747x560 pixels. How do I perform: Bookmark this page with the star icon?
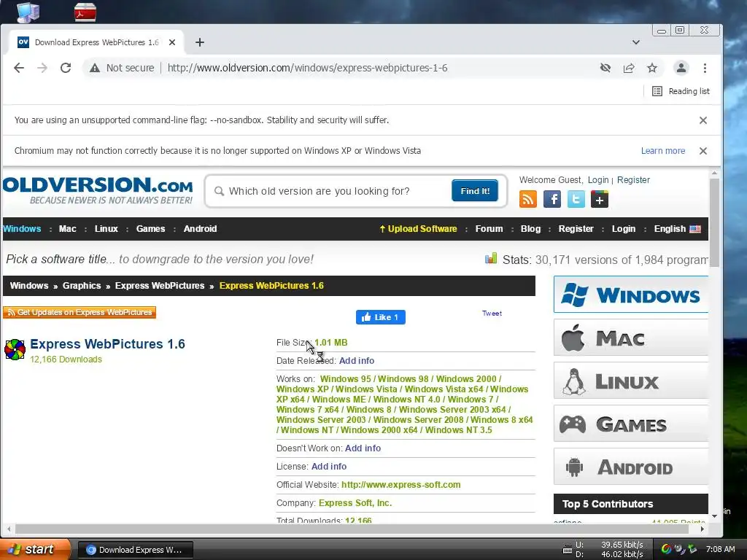[x=652, y=68]
